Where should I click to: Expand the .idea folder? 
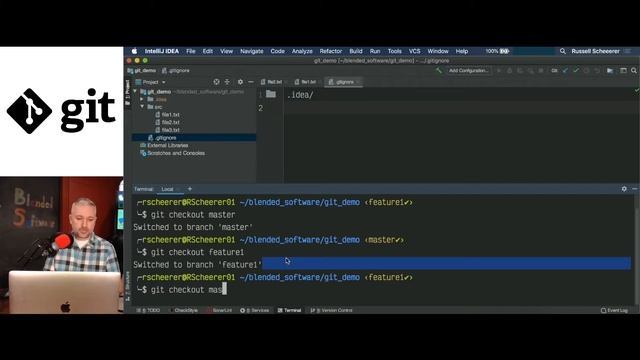click(x=142, y=99)
